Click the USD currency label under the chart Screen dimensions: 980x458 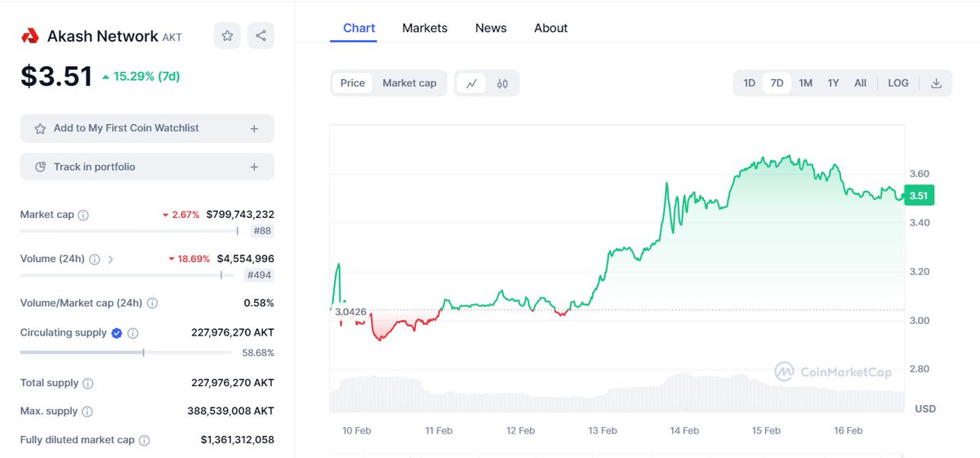coord(925,408)
